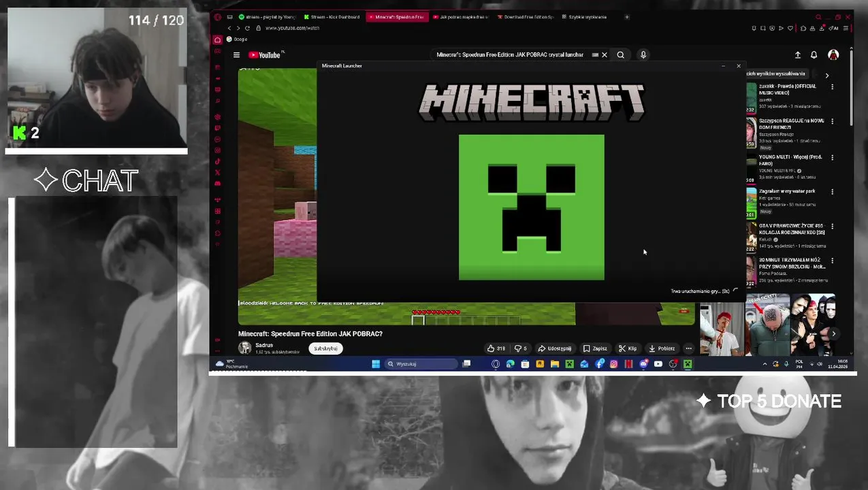Show the next shorts with the chevron

(833, 333)
